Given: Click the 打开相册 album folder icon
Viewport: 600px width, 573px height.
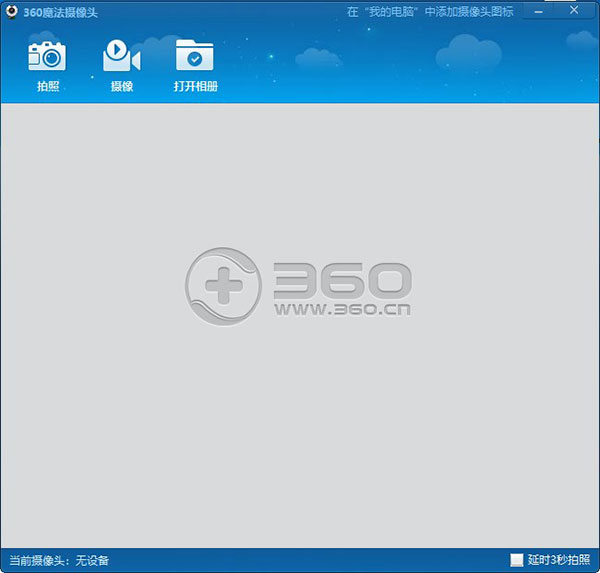Looking at the screenshot, I should [x=195, y=56].
